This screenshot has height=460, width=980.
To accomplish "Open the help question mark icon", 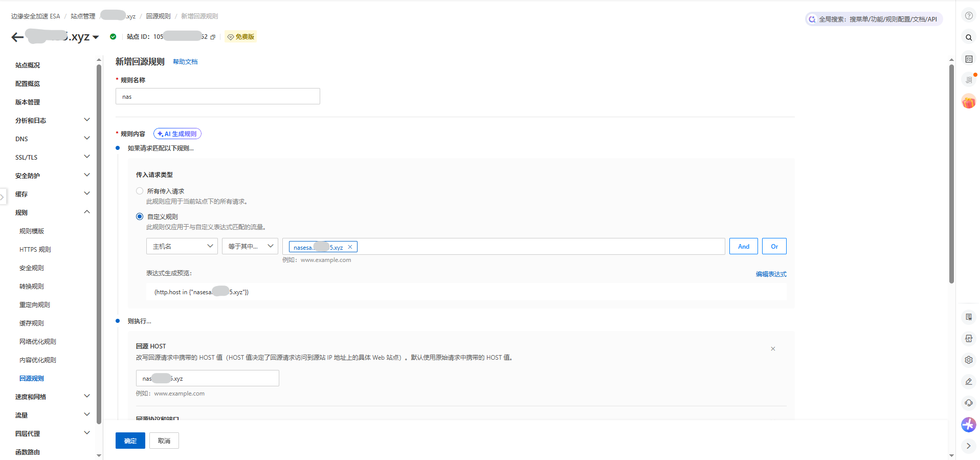I will pyautogui.click(x=969, y=16).
